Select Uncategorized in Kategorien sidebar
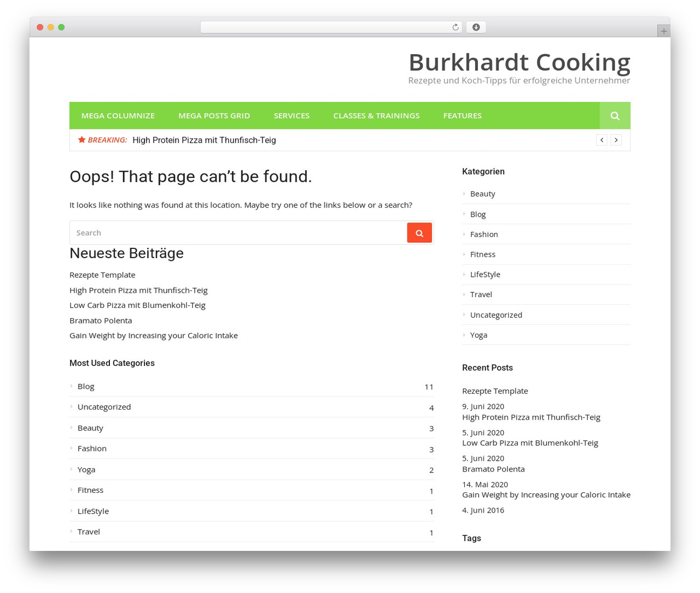The width and height of the screenshot is (700, 593). tap(496, 315)
